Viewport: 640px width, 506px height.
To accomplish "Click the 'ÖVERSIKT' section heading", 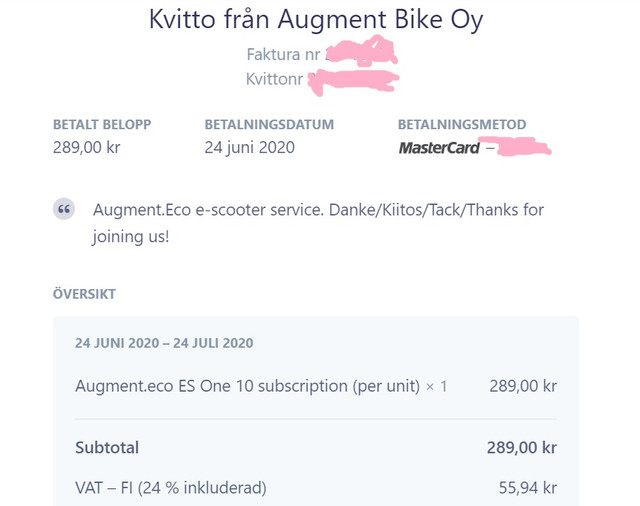I will click(x=84, y=294).
